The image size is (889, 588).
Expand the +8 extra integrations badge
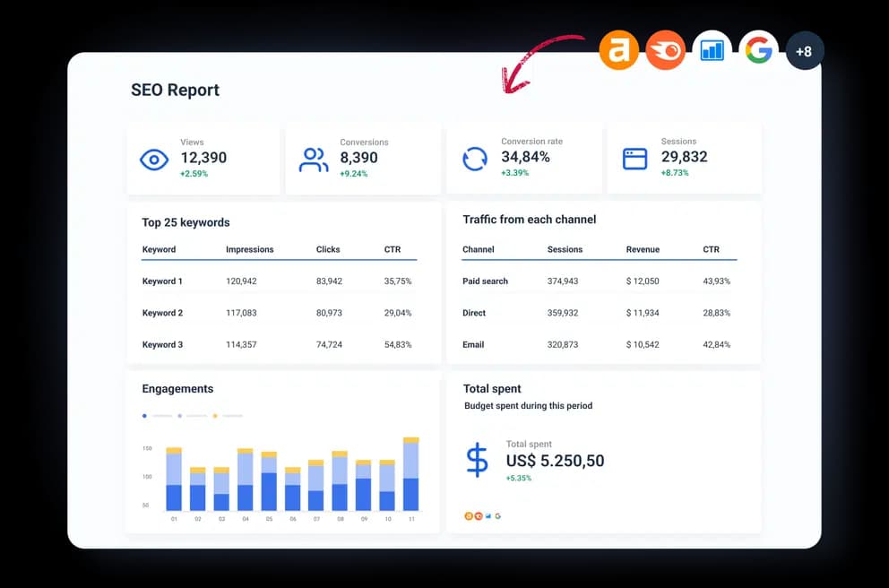(x=804, y=51)
